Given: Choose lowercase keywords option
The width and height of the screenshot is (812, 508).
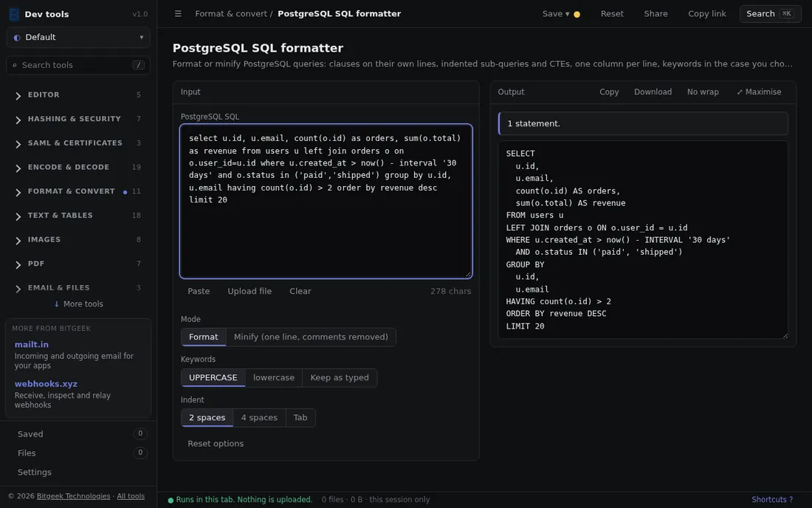Looking at the screenshot, I should (x=274, y=377).
